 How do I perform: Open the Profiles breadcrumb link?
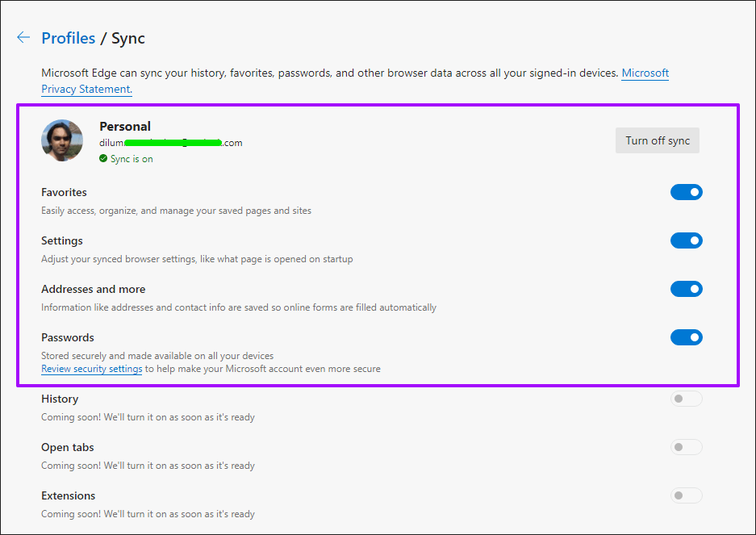(x=68, y=38)
